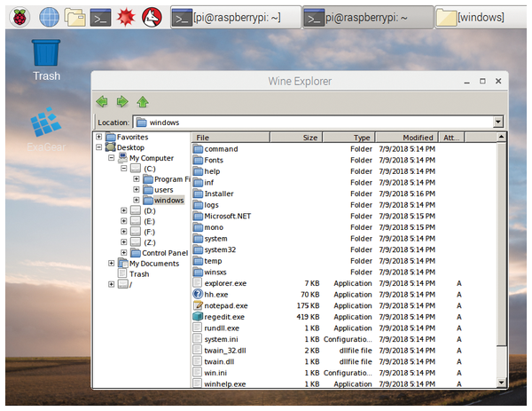532x411 pixels.
Task: Expand the Favorites tree node
Action: 98,137
